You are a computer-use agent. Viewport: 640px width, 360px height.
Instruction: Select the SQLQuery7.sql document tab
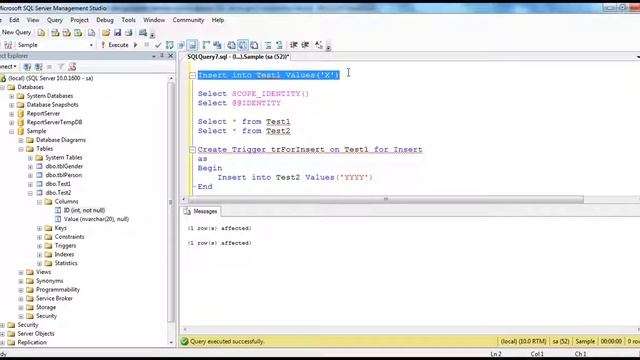click(x=238, y=57)
